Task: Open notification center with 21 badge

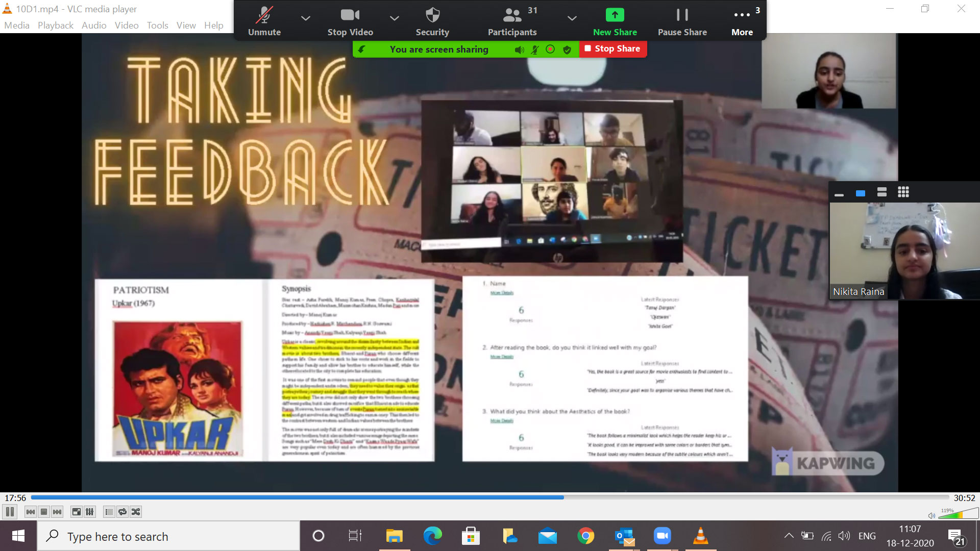Action: coord(956,537)
